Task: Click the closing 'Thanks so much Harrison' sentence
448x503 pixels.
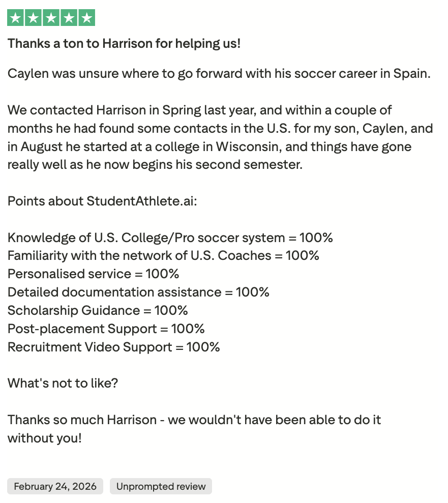Action: pos(194,429)
